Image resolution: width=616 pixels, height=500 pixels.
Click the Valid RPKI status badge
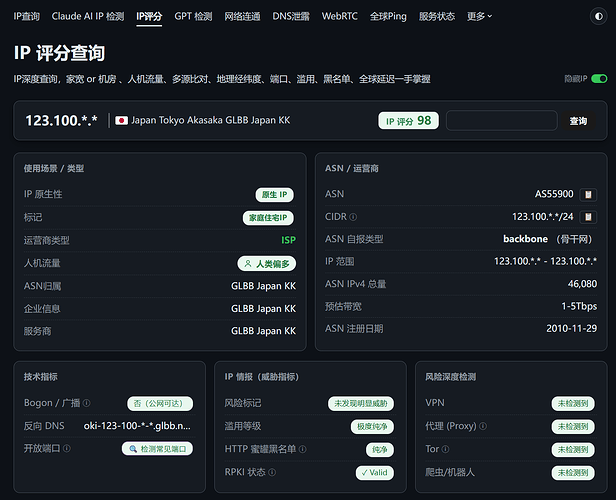point(375,473)
